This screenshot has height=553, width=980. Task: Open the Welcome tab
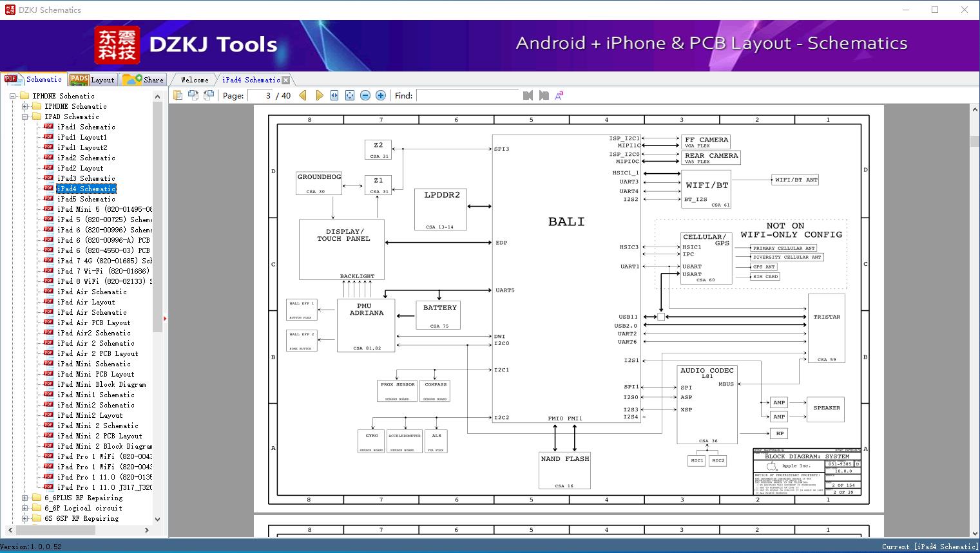pos(195,80)
